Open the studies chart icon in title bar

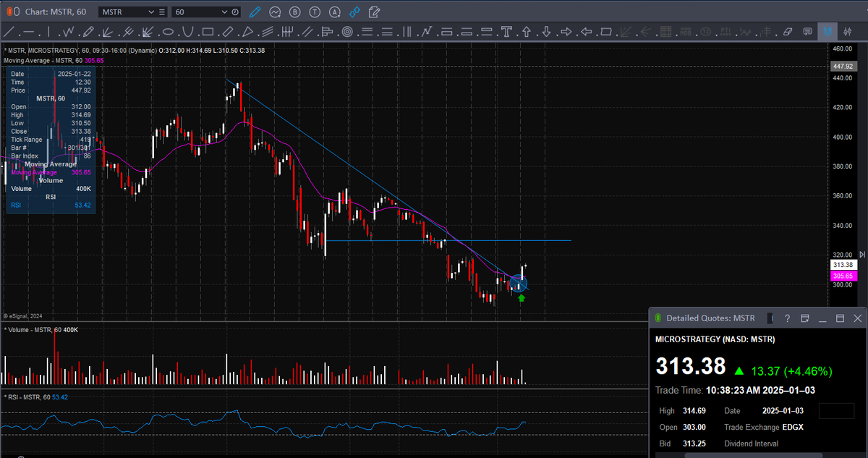pos(275,12)
